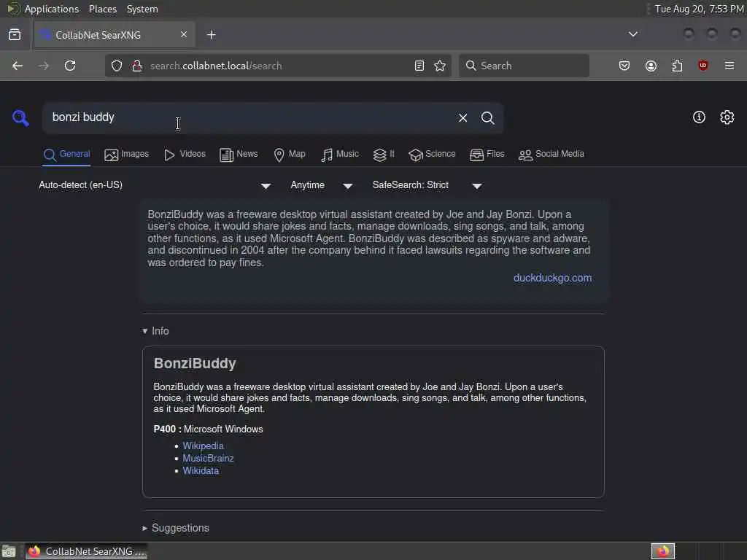The height and width of the screenshot is (560, 747).
Task: Switch to Videos search category
Action: point(185,155)
